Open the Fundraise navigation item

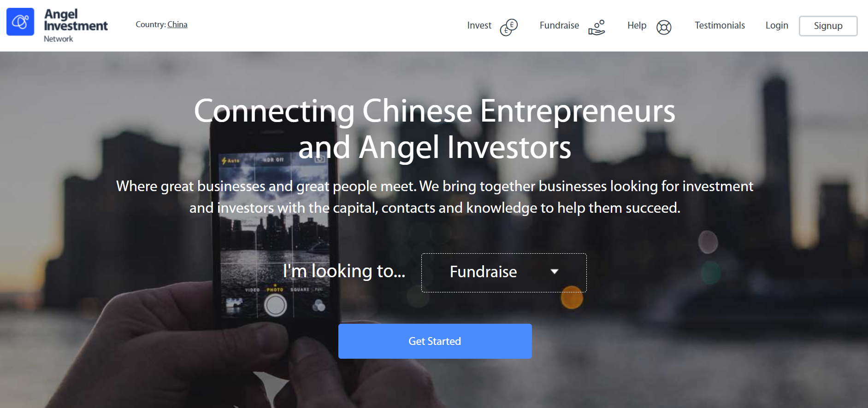coord(559,25)
